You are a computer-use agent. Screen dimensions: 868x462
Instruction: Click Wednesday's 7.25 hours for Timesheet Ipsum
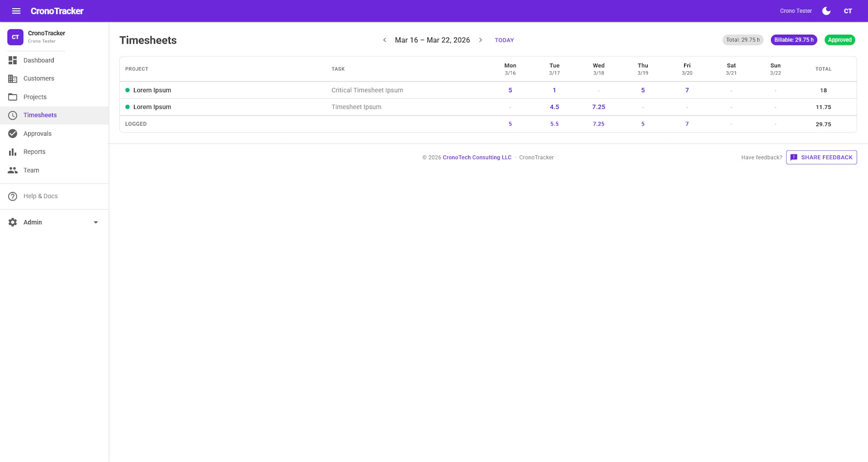pos(598,107)
